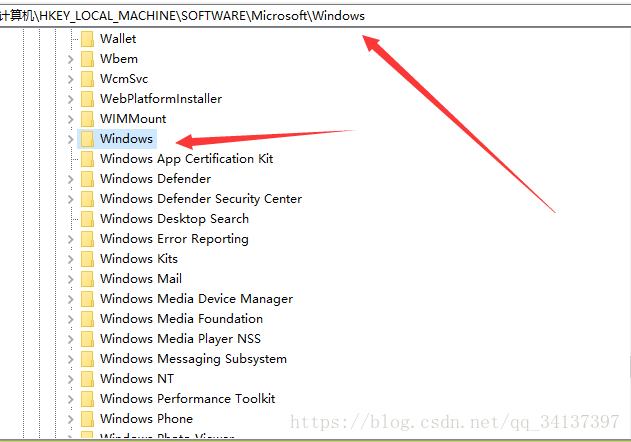Select the Wbem key label

click(x=119, y=59)
